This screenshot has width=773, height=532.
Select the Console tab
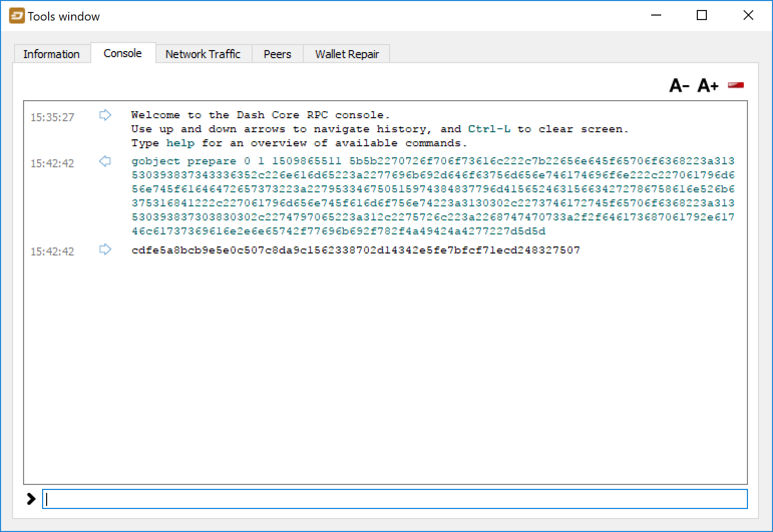click(x=122, y=54)
